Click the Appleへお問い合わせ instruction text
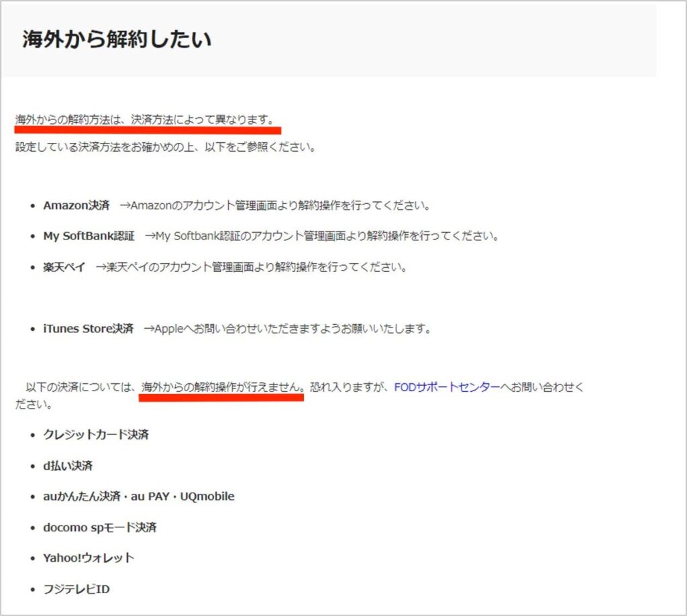687x616 pixels. coord(287,329)
